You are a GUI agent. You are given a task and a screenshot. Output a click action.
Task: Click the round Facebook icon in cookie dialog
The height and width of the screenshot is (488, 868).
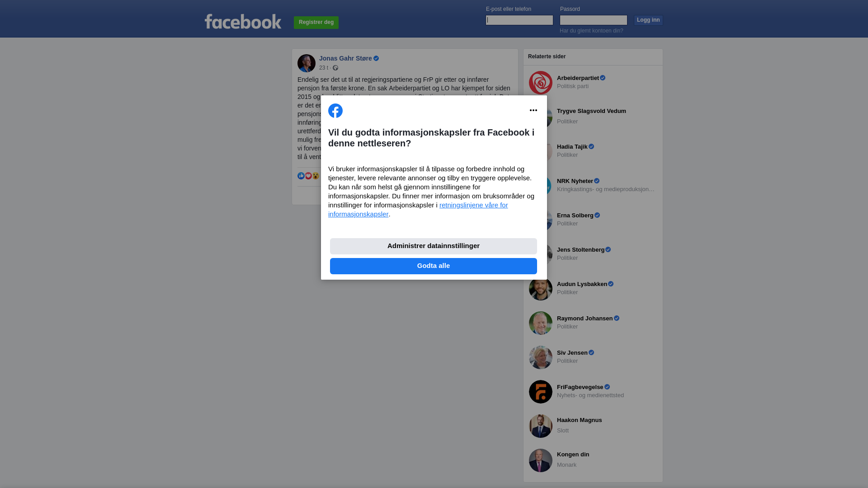tap(335, 111)
